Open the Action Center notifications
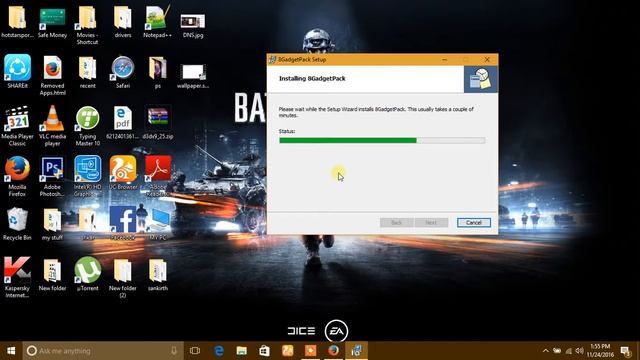This screenshot has width=640, height=360. (x=626, y=351)
